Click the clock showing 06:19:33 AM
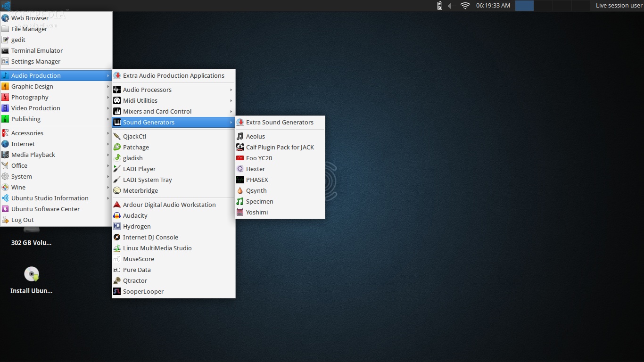This screenshot has height=362, width=644. [493, 6]
